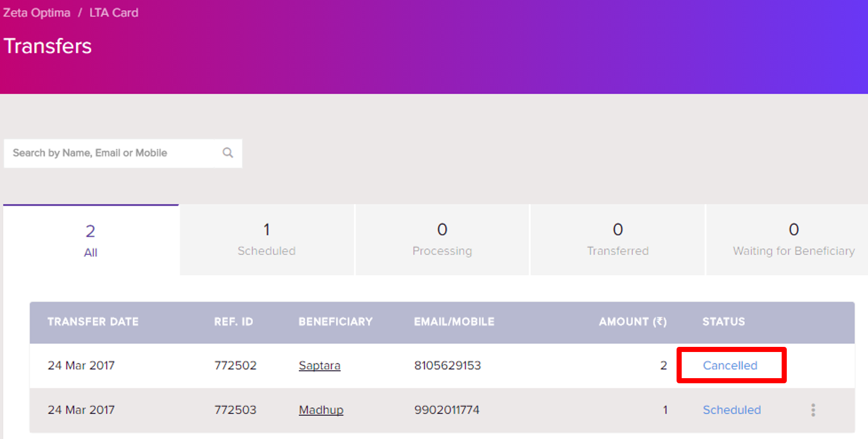Click the Transfer Date column header
868x439 pixels.
(x=93, y=322)
